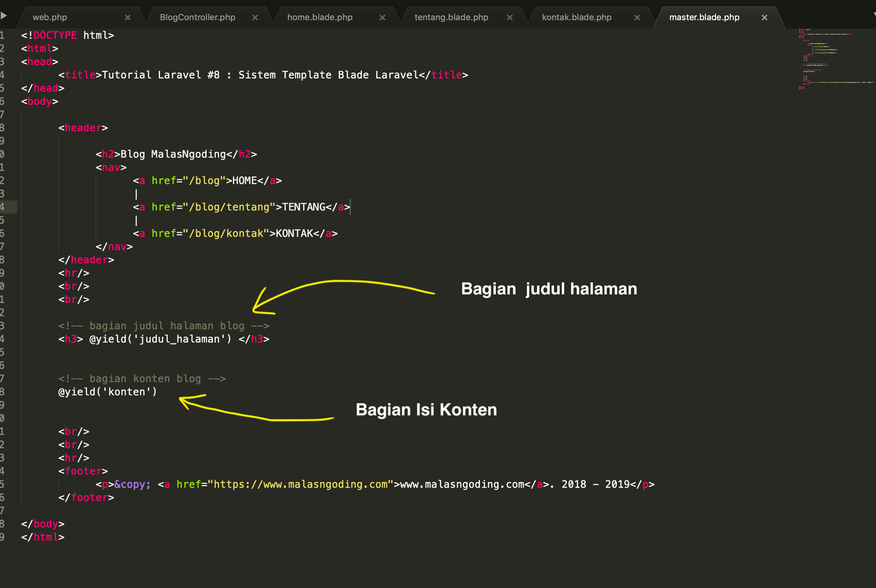876x588 pixels.
Task: Open the home.blade.php tab
Action: [x=319, y=17]
